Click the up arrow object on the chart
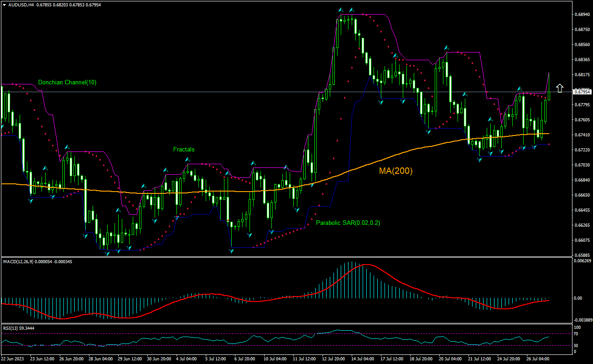593x364 pixels. tap(560, 88)
